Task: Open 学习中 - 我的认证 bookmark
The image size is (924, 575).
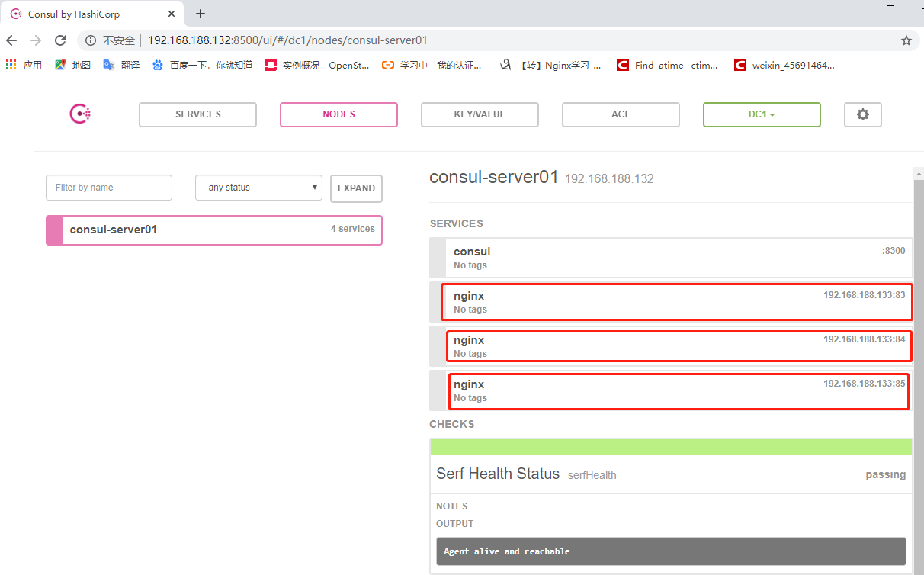Action: click(x=432, y=65)
